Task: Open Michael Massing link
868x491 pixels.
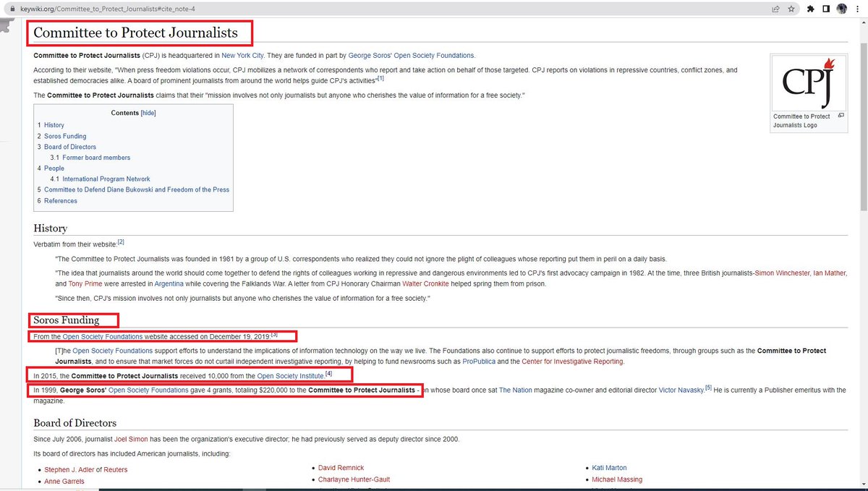Action: tap(617, 479)
